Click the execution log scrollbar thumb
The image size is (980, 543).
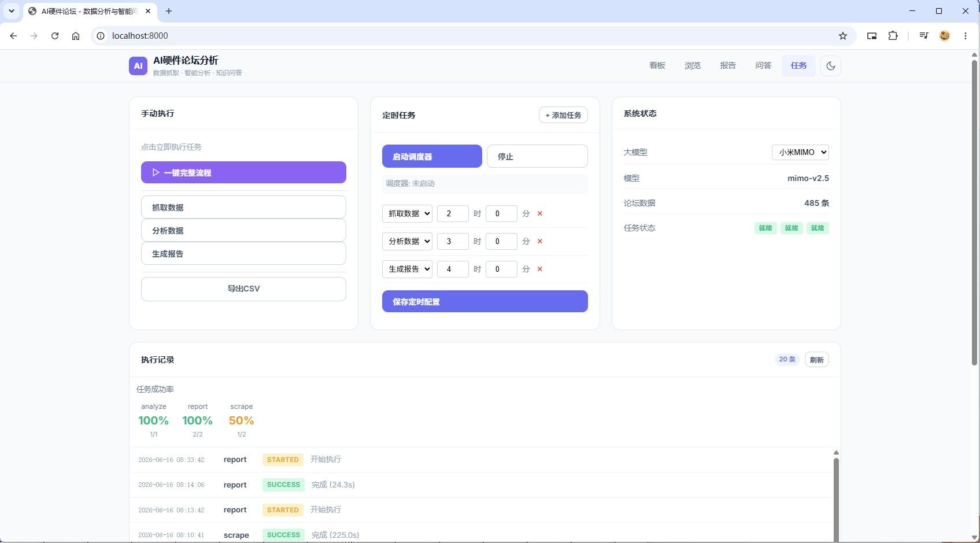click(x=836, y=499)
